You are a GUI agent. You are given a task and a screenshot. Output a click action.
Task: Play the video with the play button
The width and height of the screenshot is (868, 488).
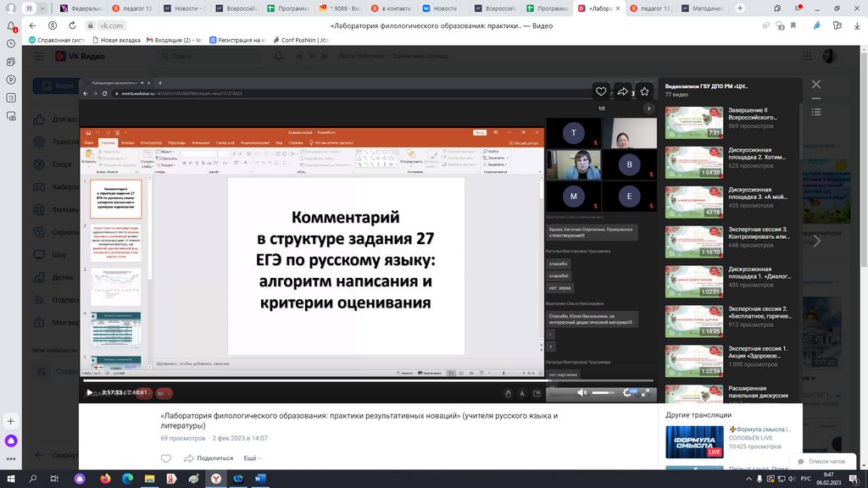[x=90, y=392]
